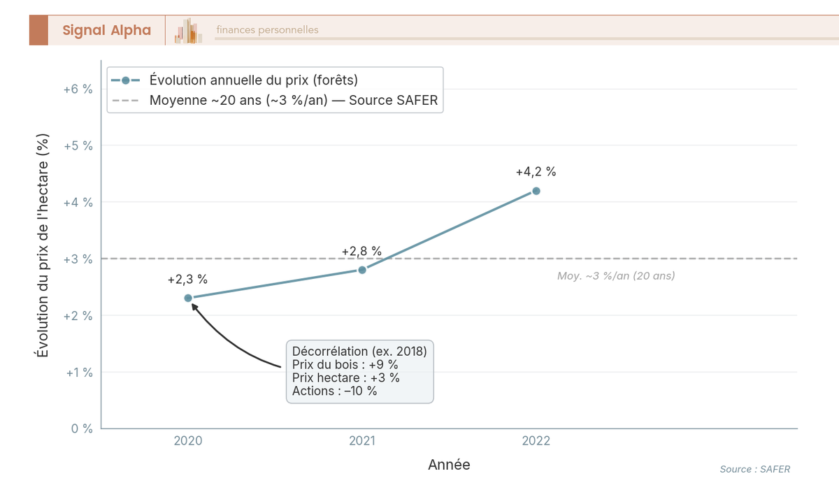The height and width of the screenshot is (504, 839).
Task: Click the 2021 x-axis tick label
Action: [362, 441]
